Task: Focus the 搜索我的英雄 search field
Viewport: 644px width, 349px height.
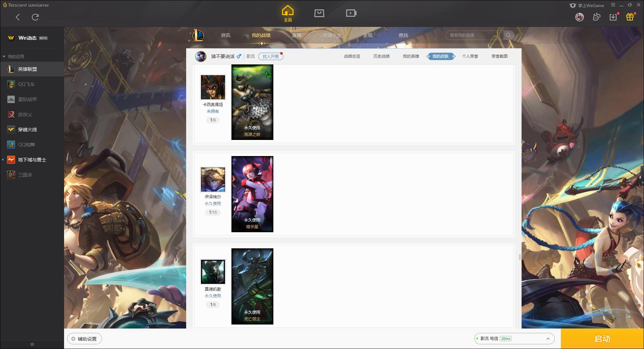Action: [475, 35]
